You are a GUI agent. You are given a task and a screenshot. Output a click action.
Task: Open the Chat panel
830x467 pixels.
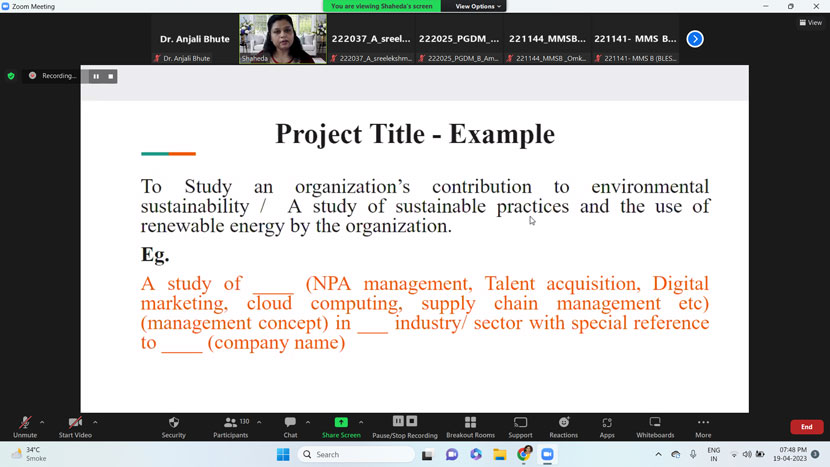(x=290, y=427)
